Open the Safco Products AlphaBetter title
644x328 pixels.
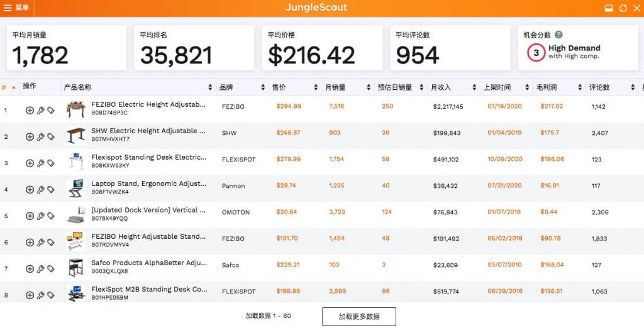149,263
